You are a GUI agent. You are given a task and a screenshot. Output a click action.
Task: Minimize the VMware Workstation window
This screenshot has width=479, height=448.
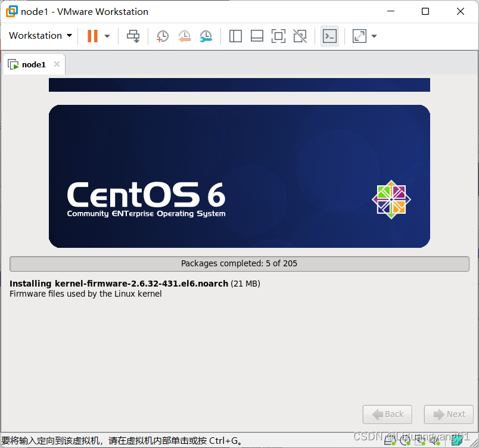coord(391,11)
